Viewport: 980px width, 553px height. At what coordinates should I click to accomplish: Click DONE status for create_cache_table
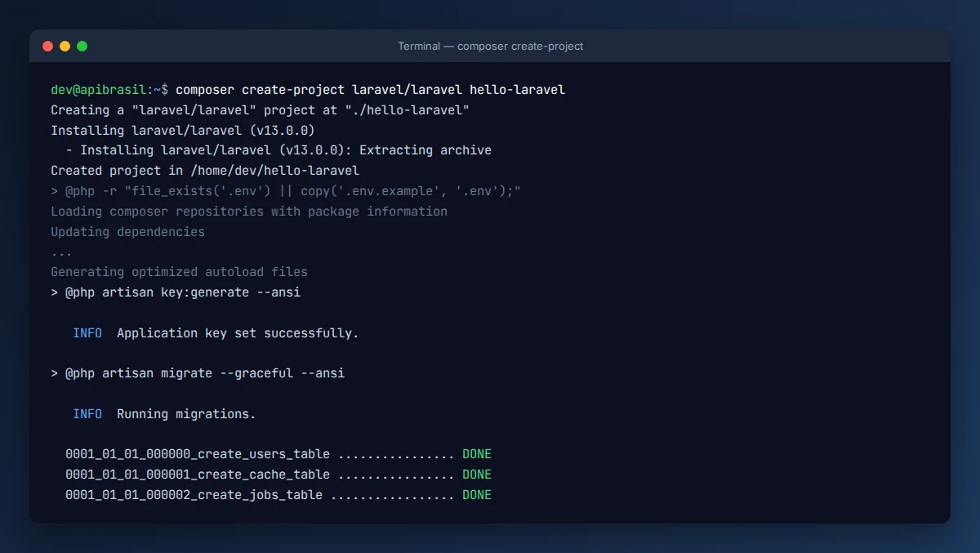coord(477,475)
